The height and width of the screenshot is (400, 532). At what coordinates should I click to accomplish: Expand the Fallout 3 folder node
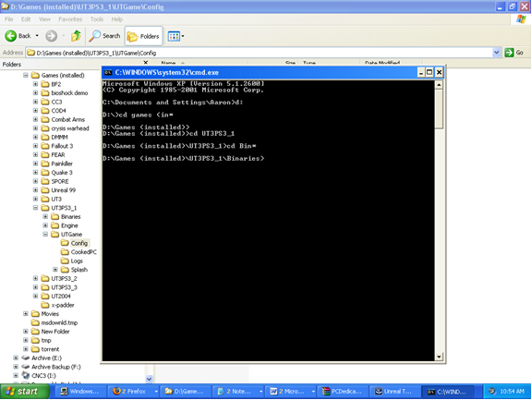(x=35, y=146)
